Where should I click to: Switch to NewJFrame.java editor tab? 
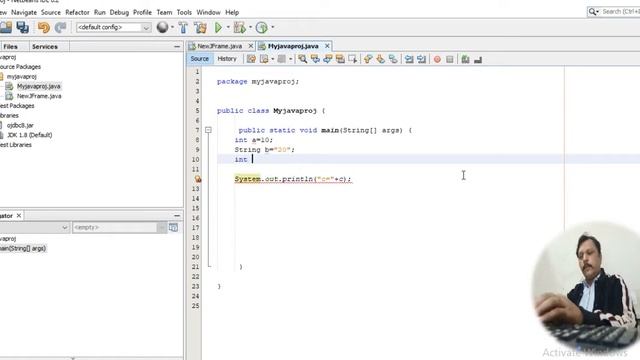220,46
